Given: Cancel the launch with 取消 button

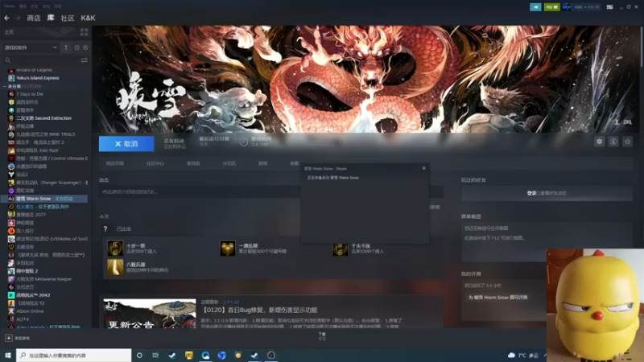Looking at the screenshot, I should 126,144.
